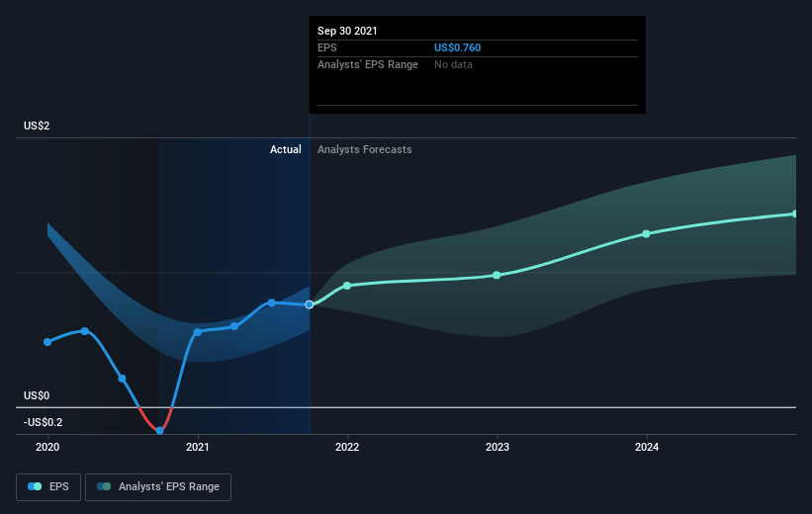Click the last forecast point at chart's right edge
This screenshot has height=514, width=812.
point(795,214)
